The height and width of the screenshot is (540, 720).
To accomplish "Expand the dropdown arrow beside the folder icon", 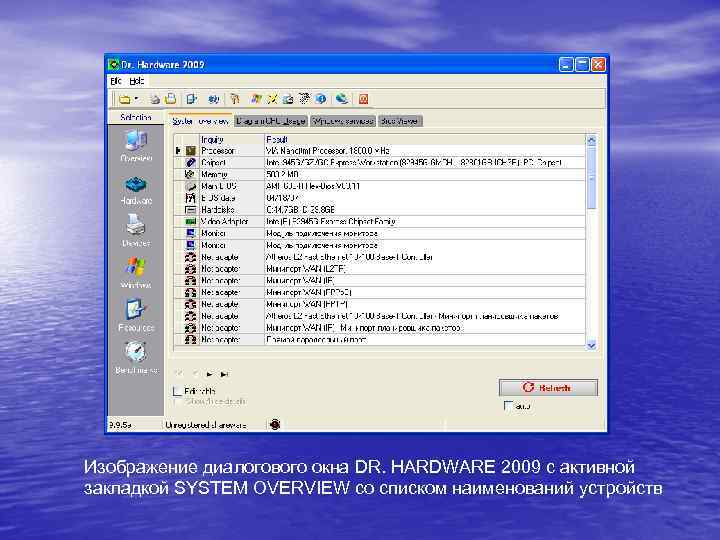I will 136,99.
